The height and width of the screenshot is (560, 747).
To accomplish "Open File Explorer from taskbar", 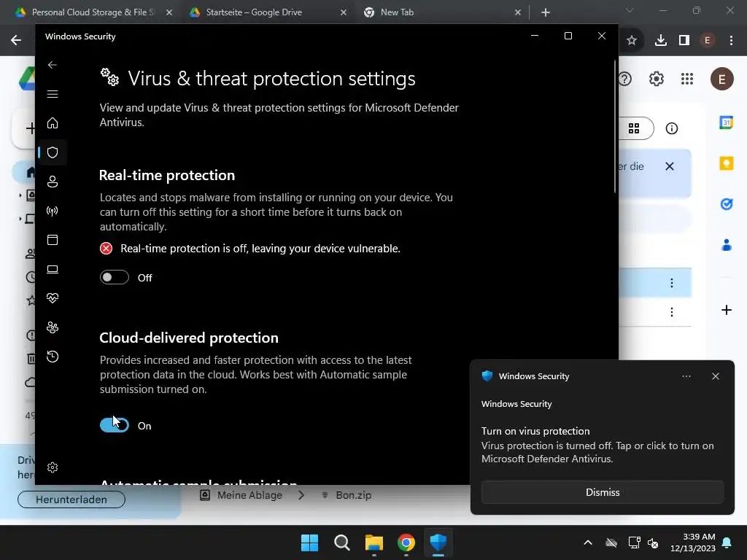I will (374, 542).
